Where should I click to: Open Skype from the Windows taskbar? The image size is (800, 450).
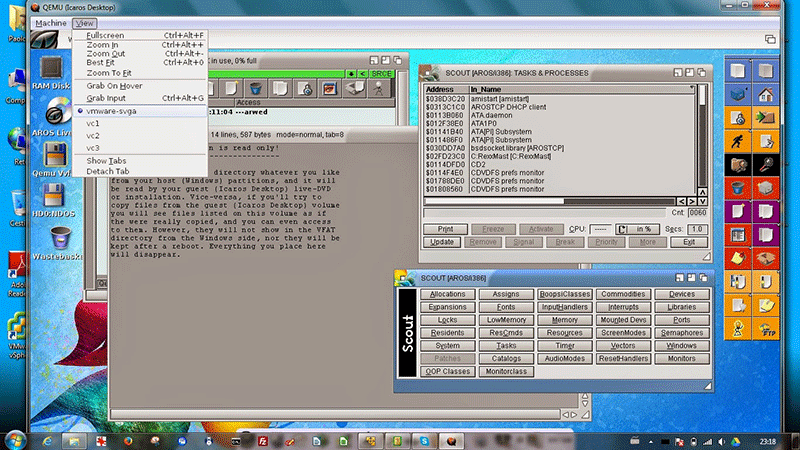[424, 441]
